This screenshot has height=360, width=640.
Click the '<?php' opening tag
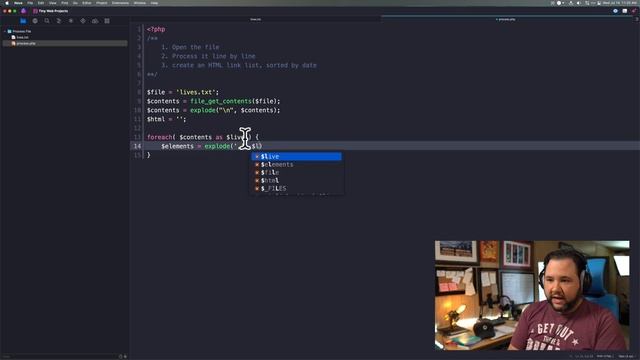pyautogui.click(x=156, y=29)
